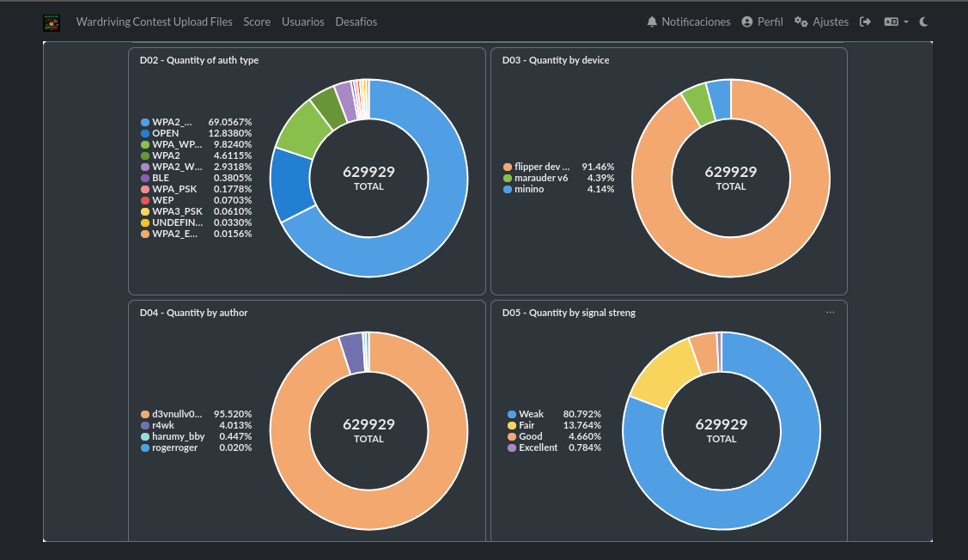
Task: Open the Desafíos link
Action: [x=356, y=22]
